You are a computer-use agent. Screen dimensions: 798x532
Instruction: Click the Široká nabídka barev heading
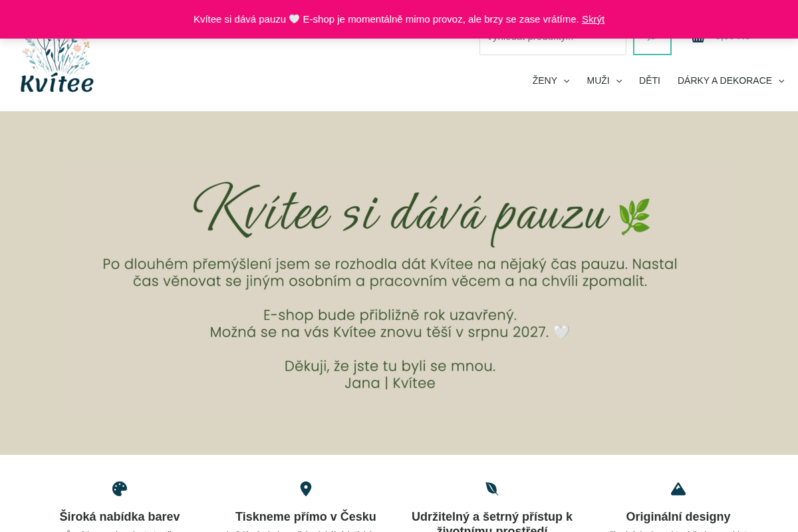pos(120,517)
